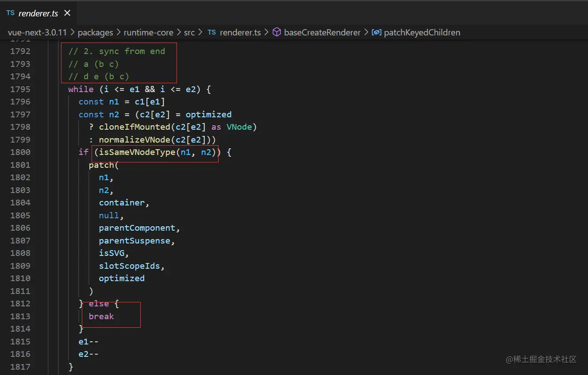Click 'container,' argument
Viewport: 588px width, 375px height.
point(124,203)
